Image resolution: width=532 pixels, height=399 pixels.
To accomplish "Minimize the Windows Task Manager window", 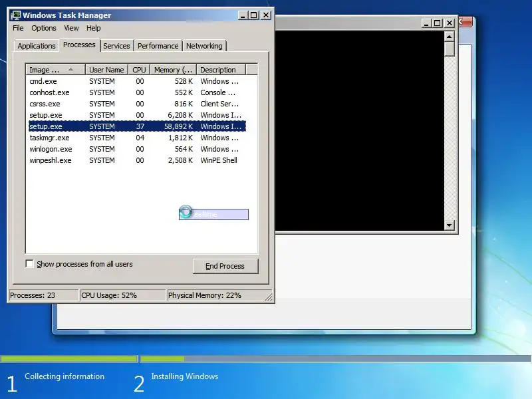I will (243, 15).
